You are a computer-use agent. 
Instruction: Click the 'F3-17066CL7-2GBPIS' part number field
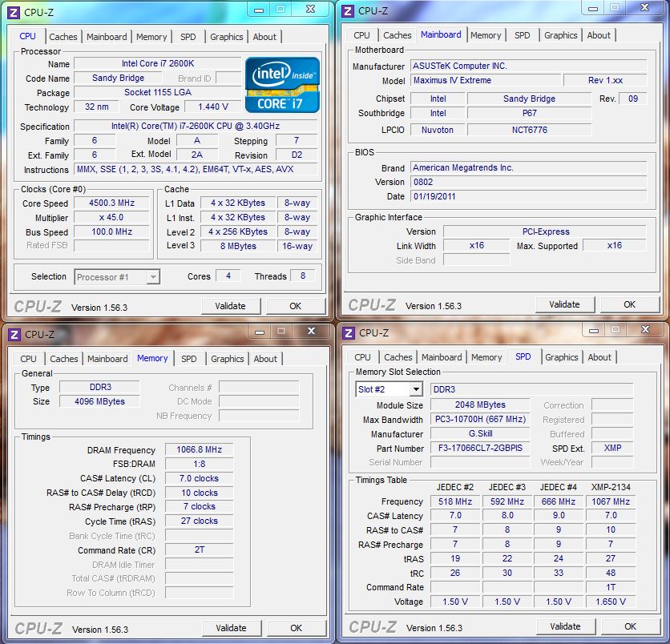click(480, 448)
